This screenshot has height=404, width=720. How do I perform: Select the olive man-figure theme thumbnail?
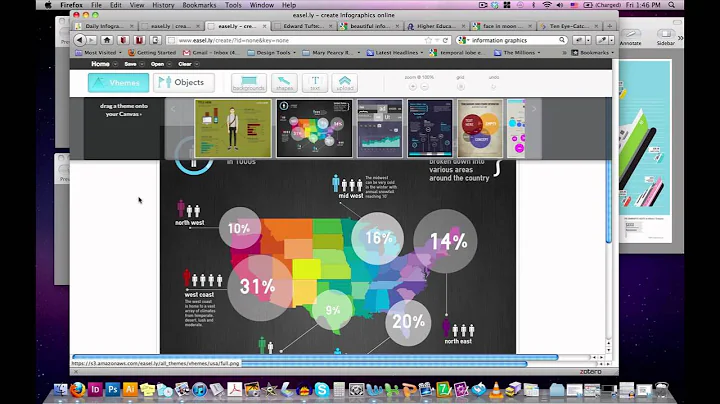[233, 129]
